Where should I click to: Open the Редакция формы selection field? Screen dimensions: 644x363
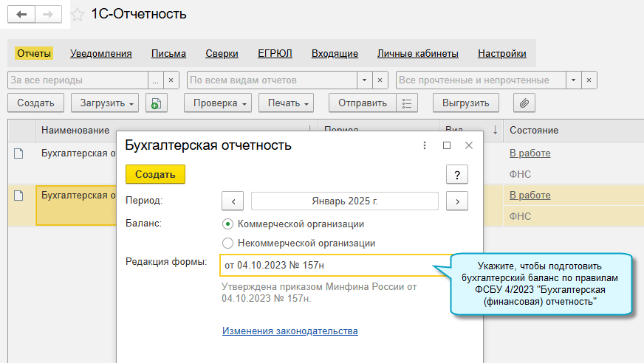tap(336, 266)
